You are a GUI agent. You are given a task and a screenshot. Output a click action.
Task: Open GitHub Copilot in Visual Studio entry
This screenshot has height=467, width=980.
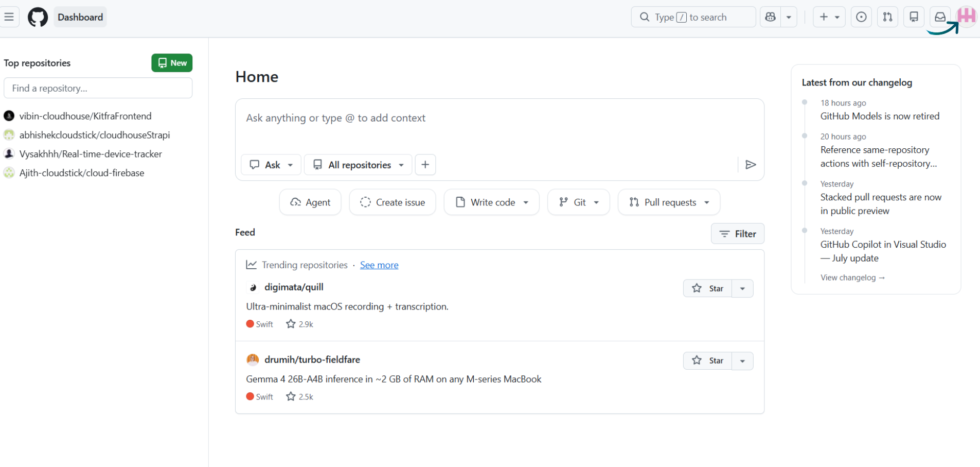pos(883,252)
